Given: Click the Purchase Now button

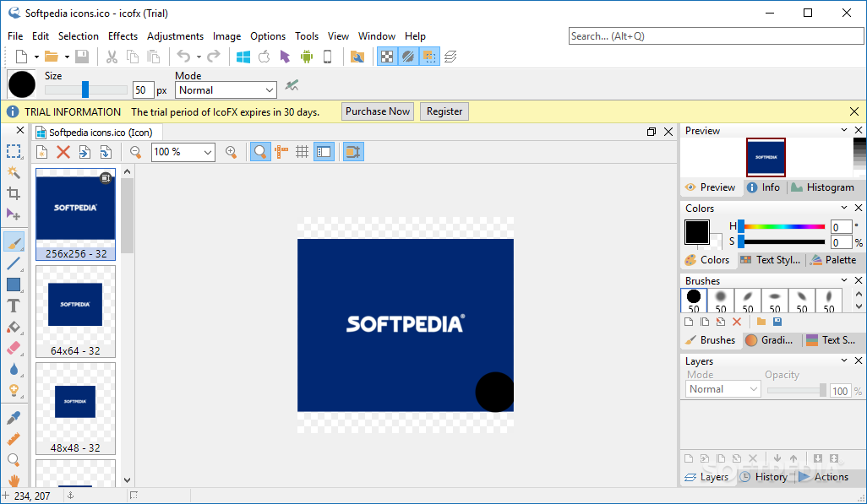Looking at the screenshot, I should [378, 111].
